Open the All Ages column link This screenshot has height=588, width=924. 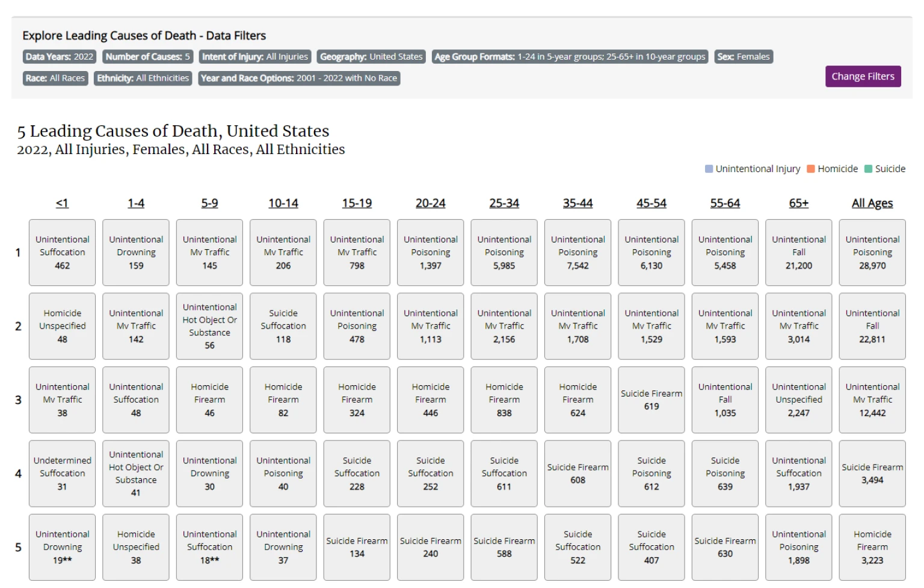click(x=872, y=203)
